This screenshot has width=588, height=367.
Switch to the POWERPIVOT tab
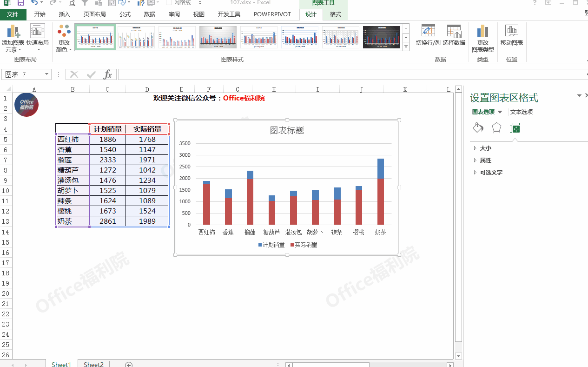[x=272, y=14]
